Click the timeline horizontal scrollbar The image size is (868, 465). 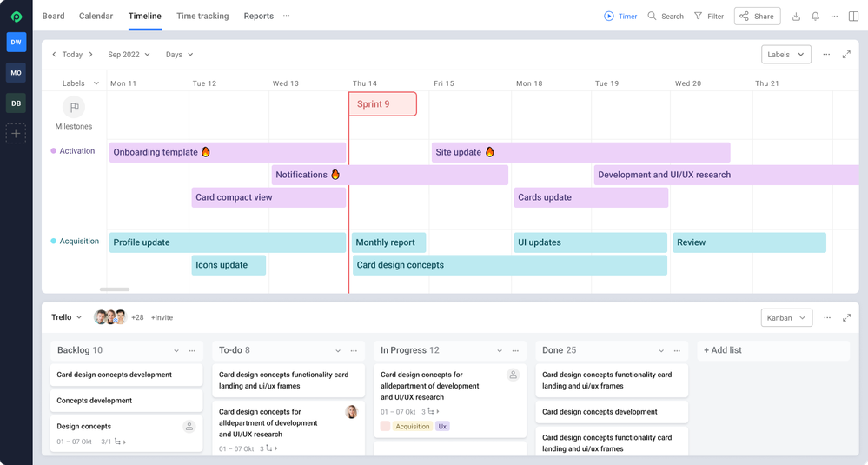pos(115,289)
